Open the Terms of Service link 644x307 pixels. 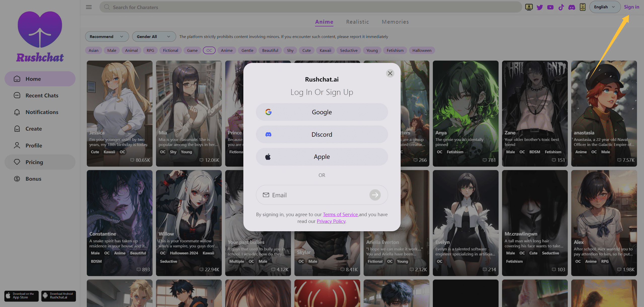coord(340,214)
